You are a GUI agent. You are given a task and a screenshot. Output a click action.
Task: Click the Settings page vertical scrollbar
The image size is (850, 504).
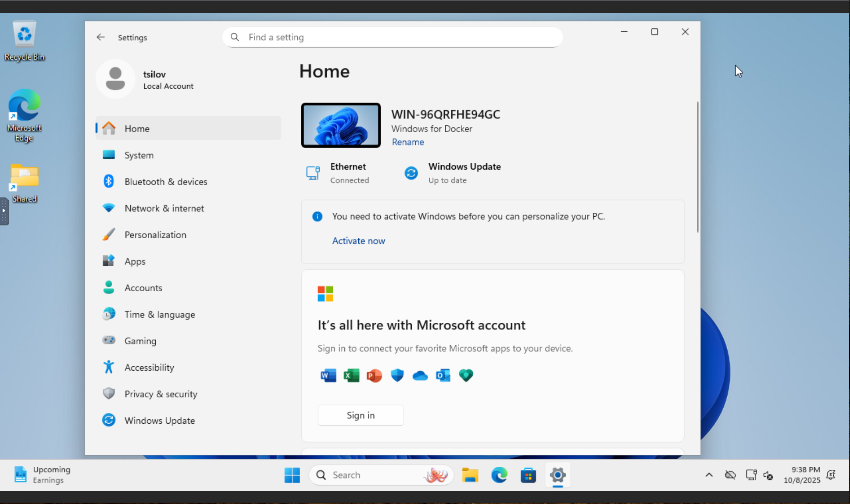[x=697, y=167]
